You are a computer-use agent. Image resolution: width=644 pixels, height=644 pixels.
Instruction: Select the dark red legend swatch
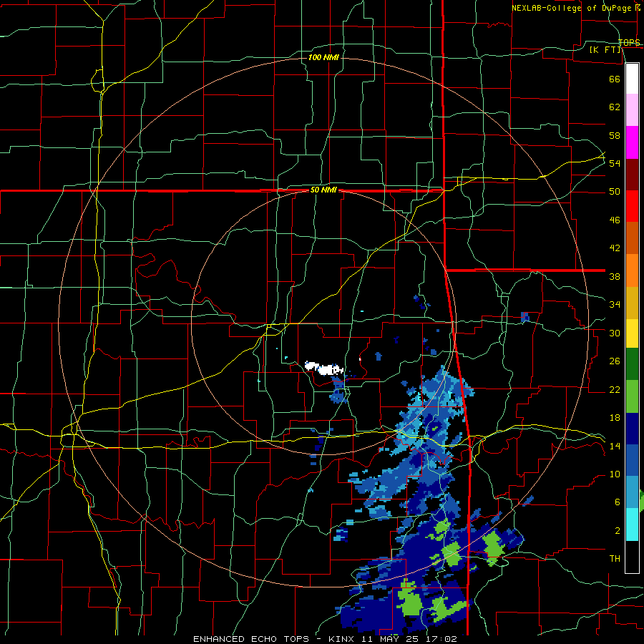(632, 175)
